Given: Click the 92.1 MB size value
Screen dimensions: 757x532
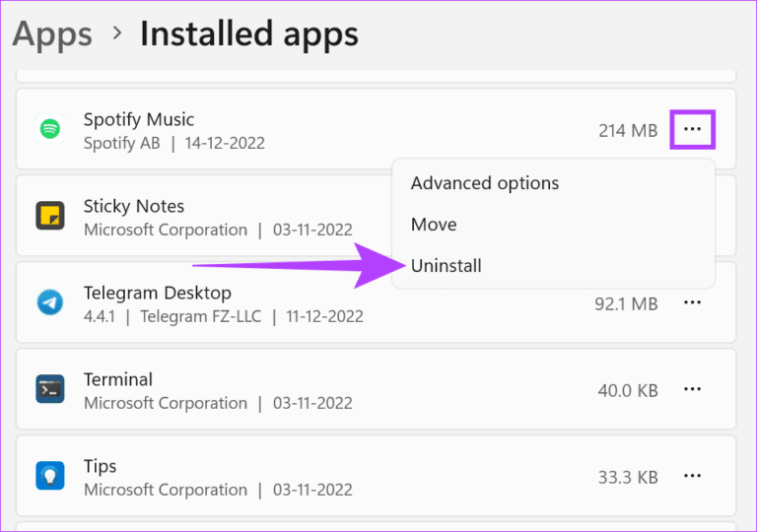Looking at the screenshot, I should click(x=626, y=304).
